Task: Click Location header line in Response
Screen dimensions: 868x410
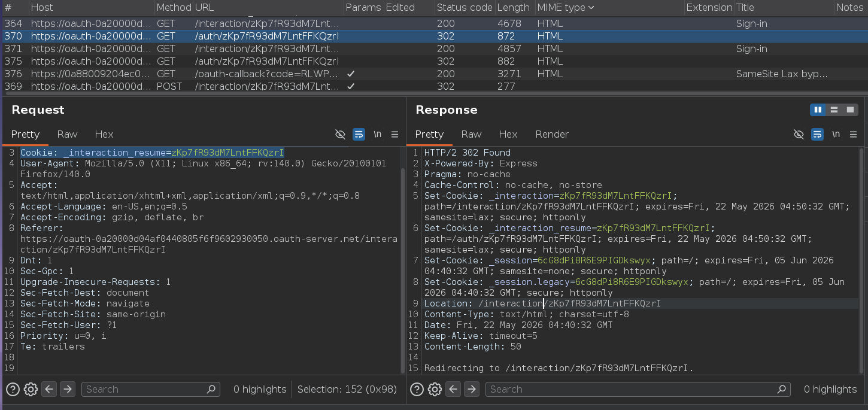Action: point(542,303)
